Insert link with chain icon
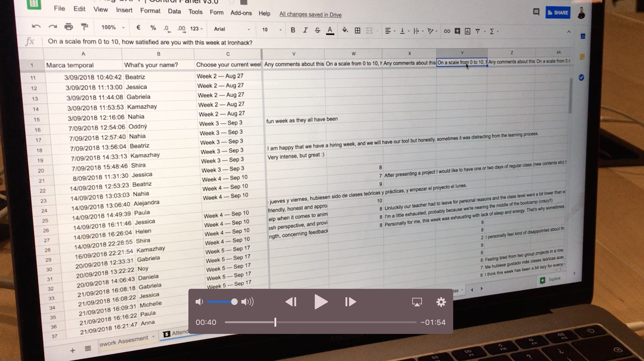Screen dimensions: 644x361 (x=447, y=31)
